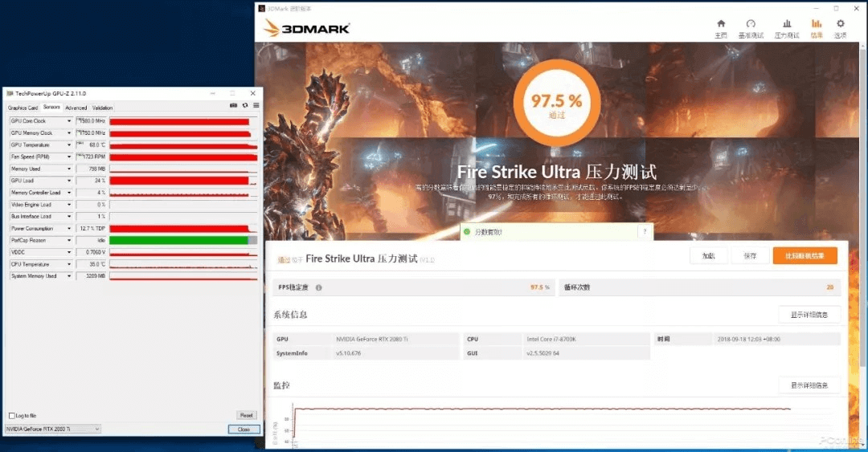This screenshot has height=452, width=868.
Task: Expand the Fan Speed (RPM) sensor dropdown
Action: coord(69,157)
